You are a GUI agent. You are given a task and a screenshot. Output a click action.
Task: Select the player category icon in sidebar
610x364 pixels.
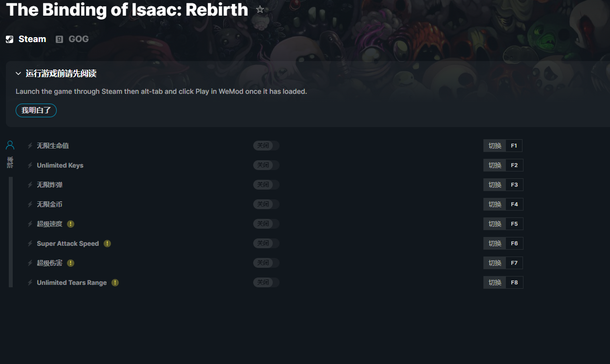pyautogui.click(x=10, y=145)
